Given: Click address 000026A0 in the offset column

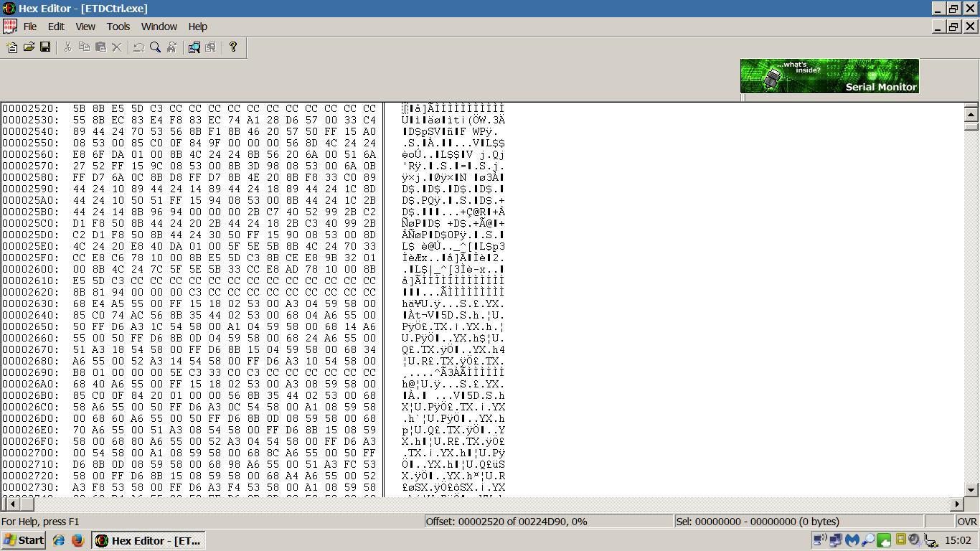Looking at the screenshot, I should pyautogui.click(x=30, y=384).
